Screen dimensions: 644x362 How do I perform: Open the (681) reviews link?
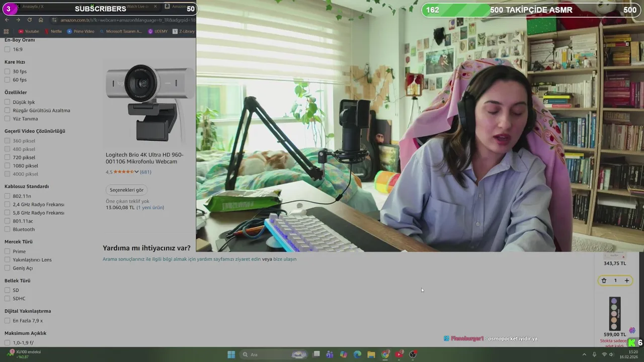click(x=145, y=172)
